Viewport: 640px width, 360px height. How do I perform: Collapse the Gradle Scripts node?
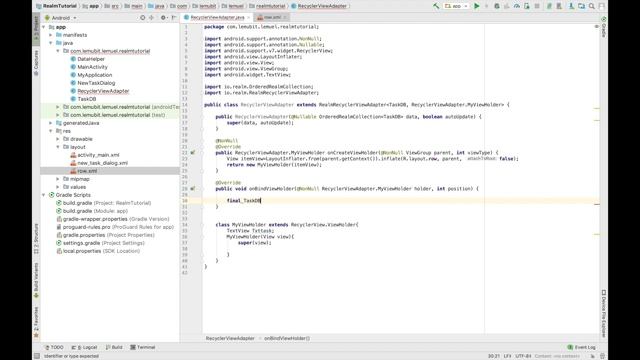coord(44,195)
